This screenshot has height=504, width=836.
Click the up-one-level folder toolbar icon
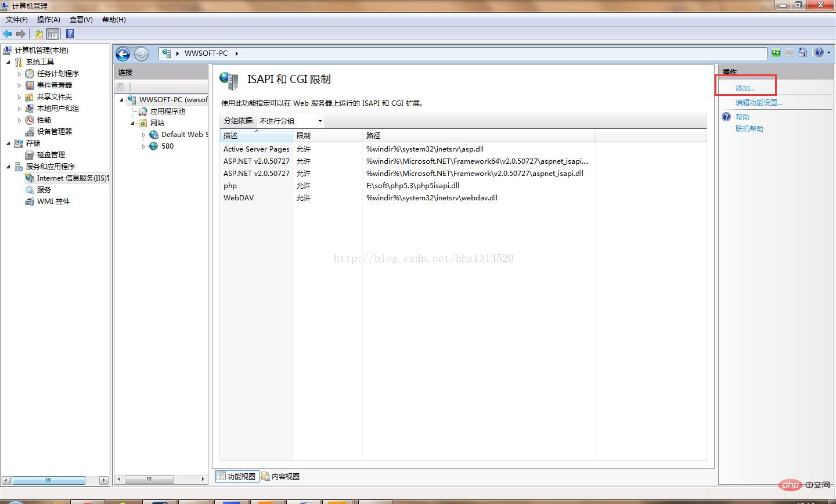pos(39,34)
